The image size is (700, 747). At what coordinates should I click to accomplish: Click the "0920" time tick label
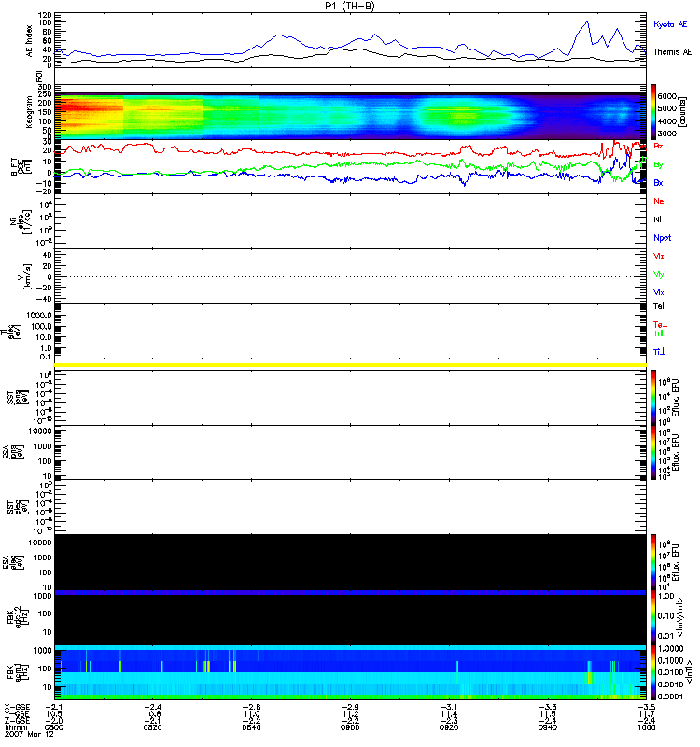pos(449,727)
